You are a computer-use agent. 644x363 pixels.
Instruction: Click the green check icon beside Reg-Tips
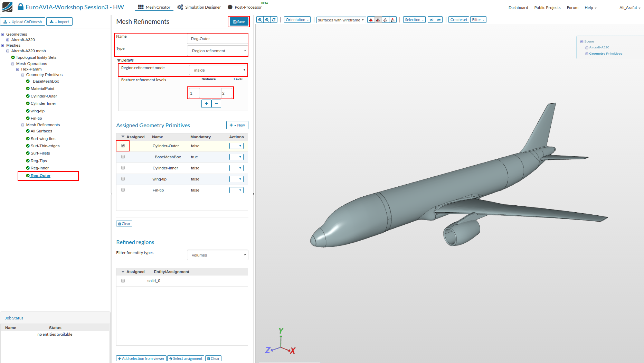(x=28, y=161)
